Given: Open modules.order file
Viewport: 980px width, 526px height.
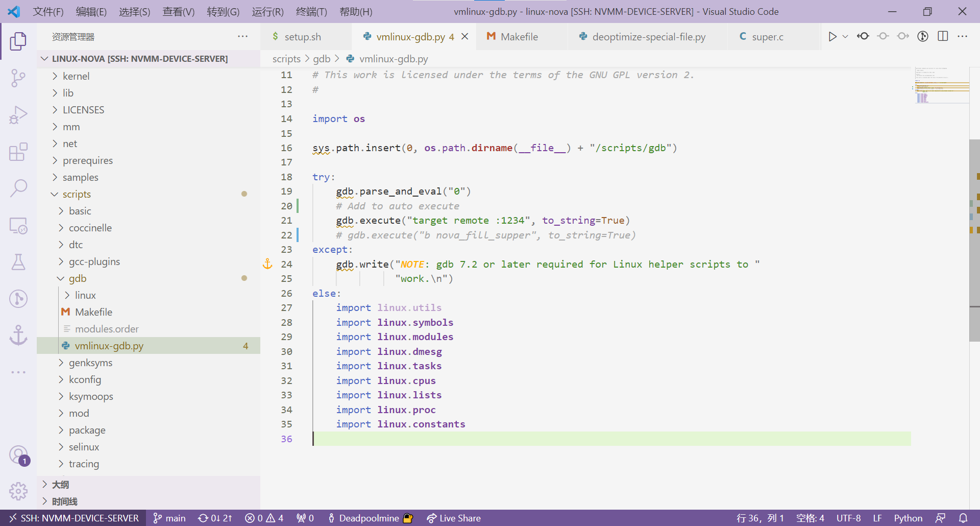Looking at the screenshot, I should [149, 329].
